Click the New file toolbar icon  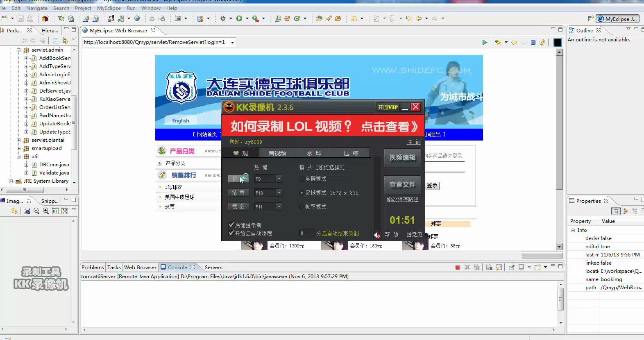5,18
